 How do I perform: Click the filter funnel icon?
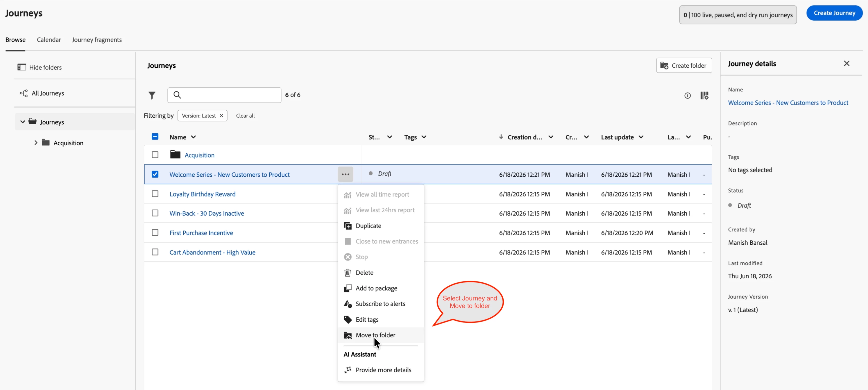pyautogui.click(x=152, y=95)
